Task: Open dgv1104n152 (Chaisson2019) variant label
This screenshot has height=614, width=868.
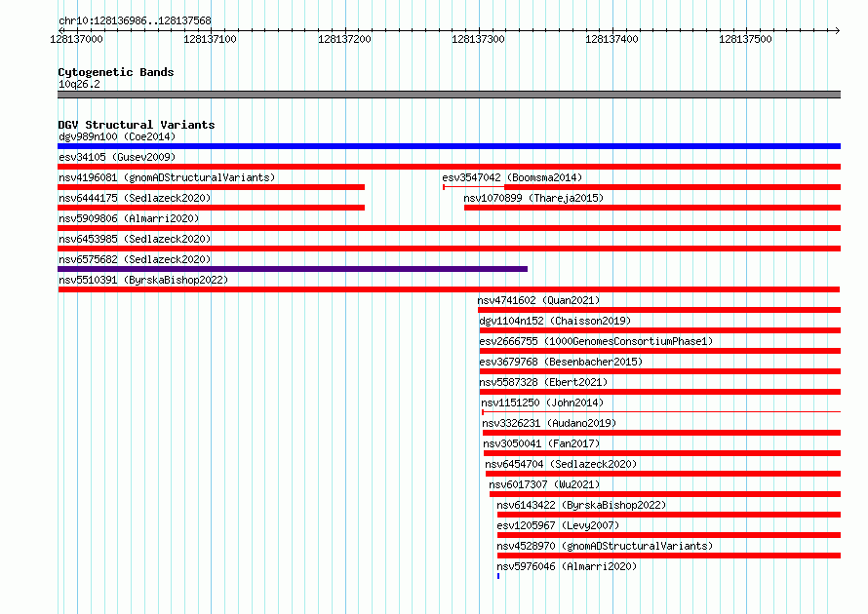Action: coord(555,321)
